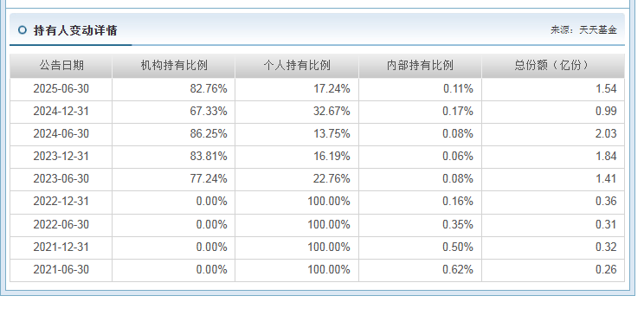Viewport: 644px width, 315px height.
Task: Select the 2023-06-30 date cell
Action: [x=61, y=179]
